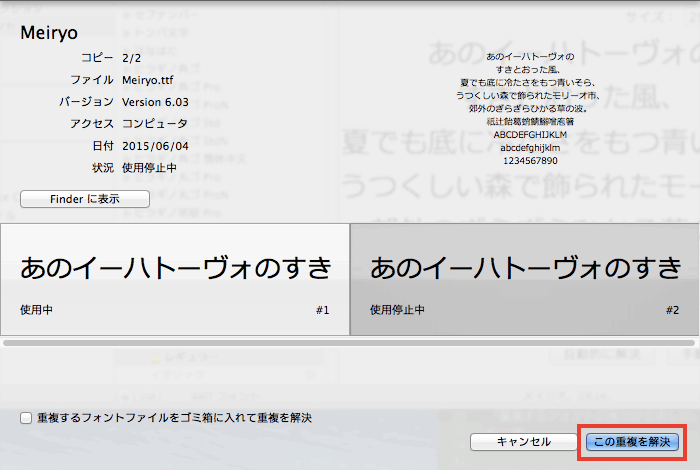Screen dimensions: 700x470
Task: Click the 'Version 6.03' value
Action: coord(155,102)
